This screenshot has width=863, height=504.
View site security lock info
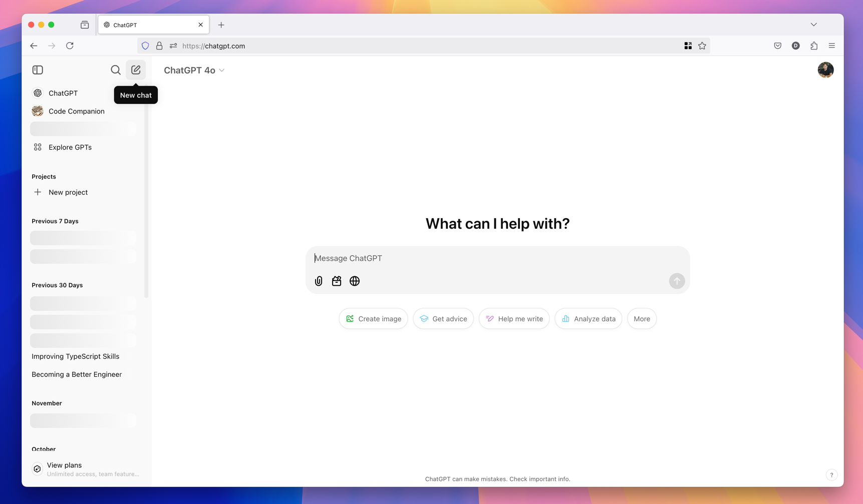[x=159, y=46]
